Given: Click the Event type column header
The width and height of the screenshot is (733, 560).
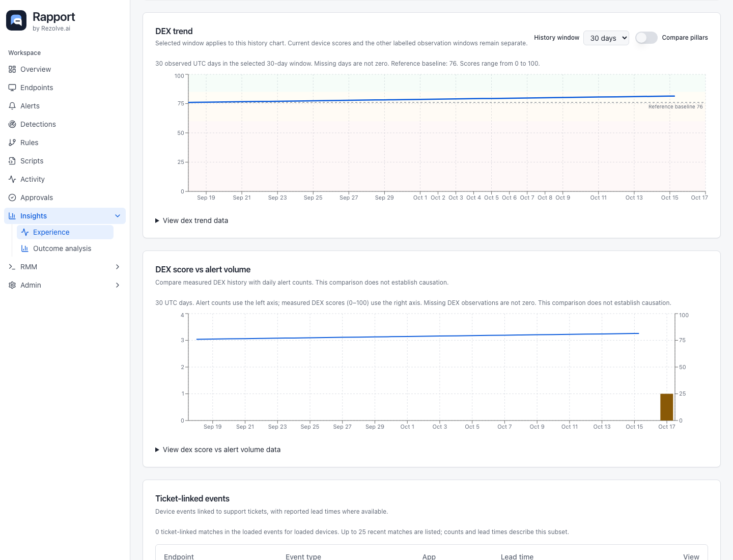Looking at the screenshot, I should point(303,557).
